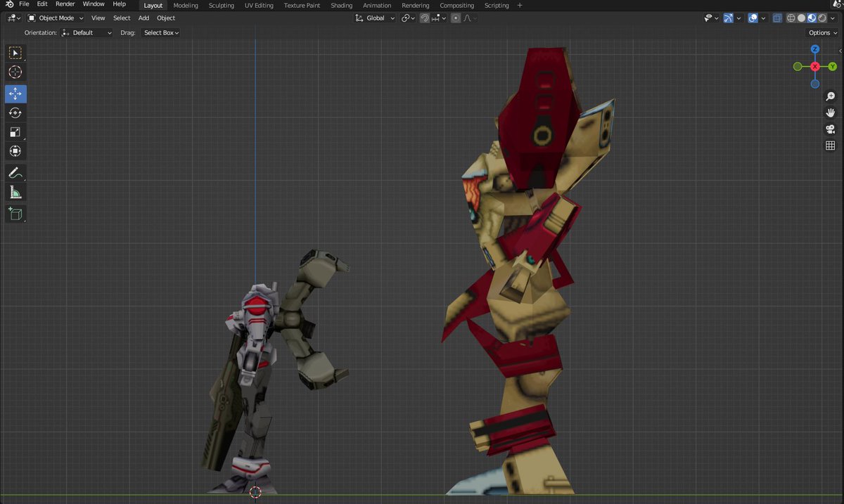Toggle viewport overlays visibility
This screenshot has width=844, height=504.
point(753,18)
